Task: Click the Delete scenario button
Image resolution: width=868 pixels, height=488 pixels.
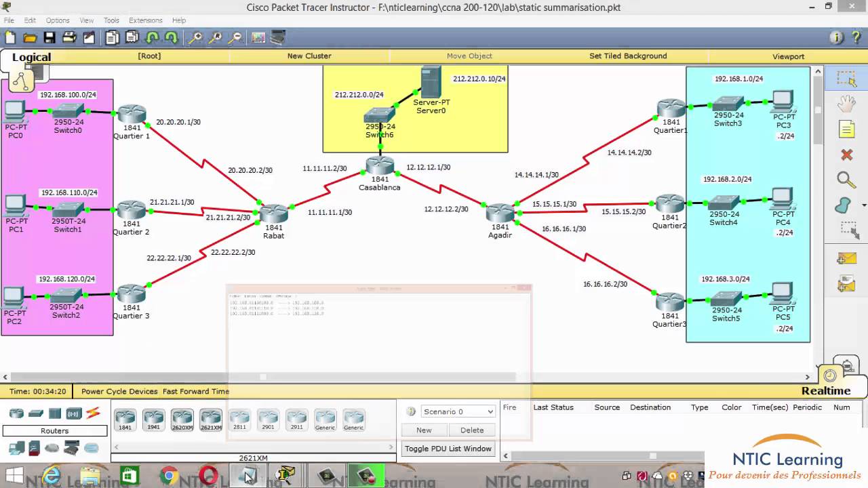Action: 472,430
